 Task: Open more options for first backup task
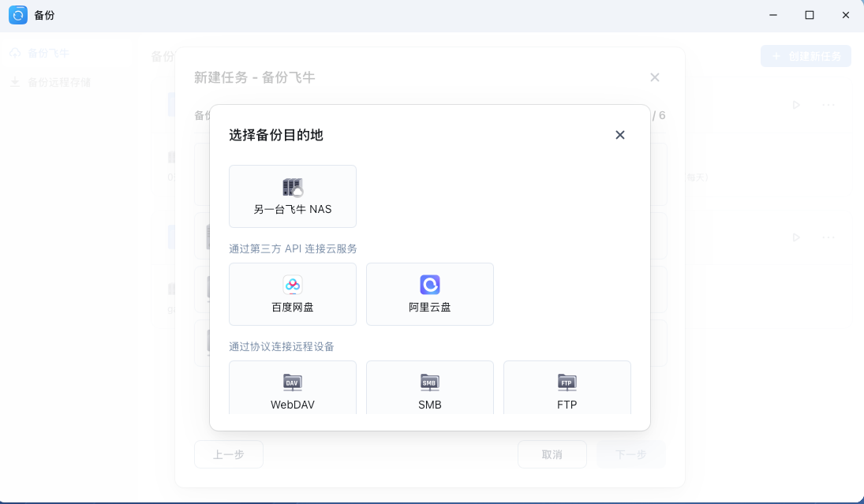[x=828, y=105]
